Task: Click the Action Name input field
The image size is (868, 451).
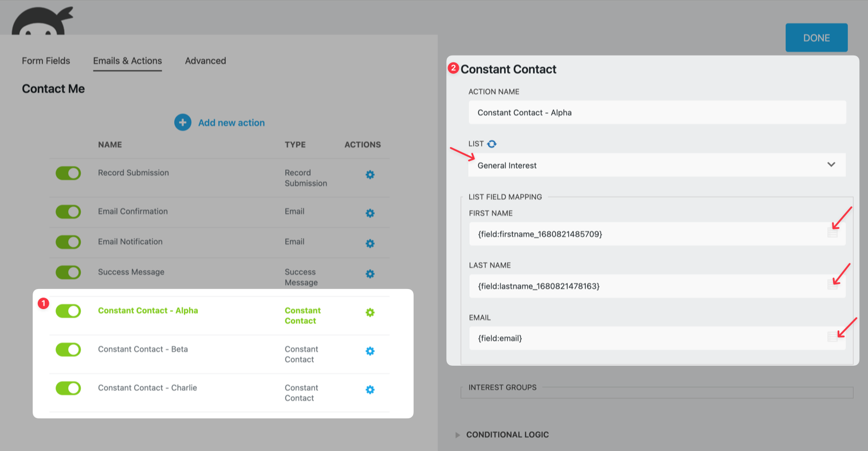Action: [657, 113]
